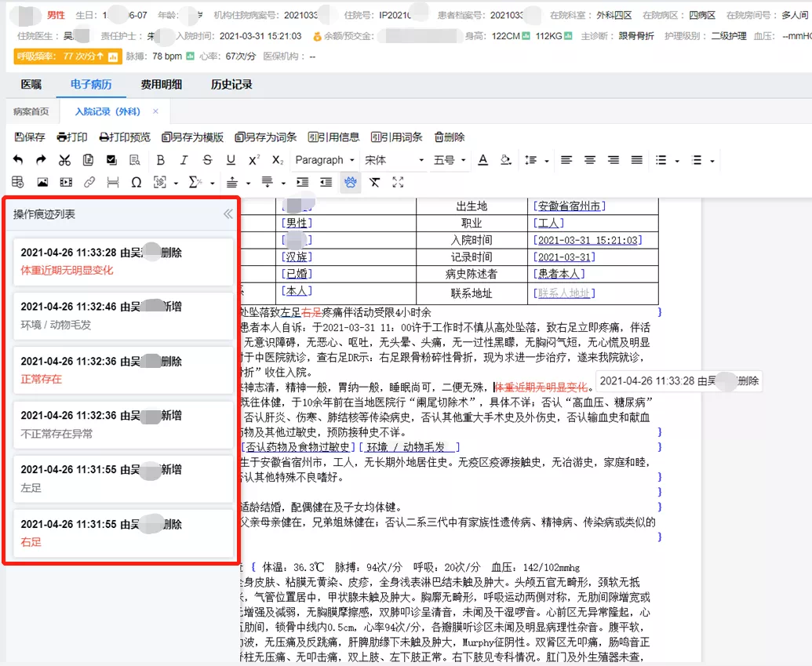Switch to the 费用明细 tab

(x=161, y=85)
